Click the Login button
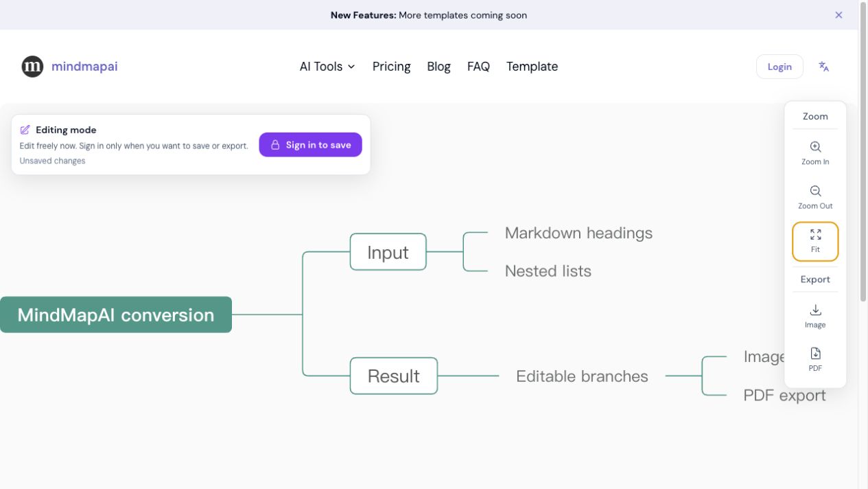 (779, 67)
